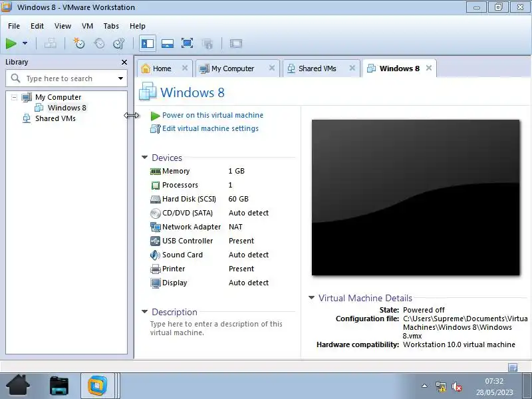Toggle the Show Library toolbar icon
532x399 pixels.
(x=147, y=43)
